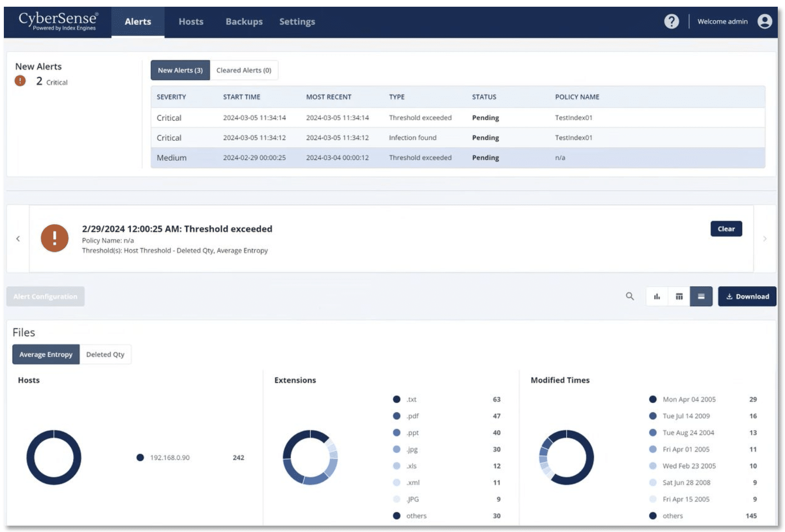Open the Backups menu tab

(x=244, y=22)
